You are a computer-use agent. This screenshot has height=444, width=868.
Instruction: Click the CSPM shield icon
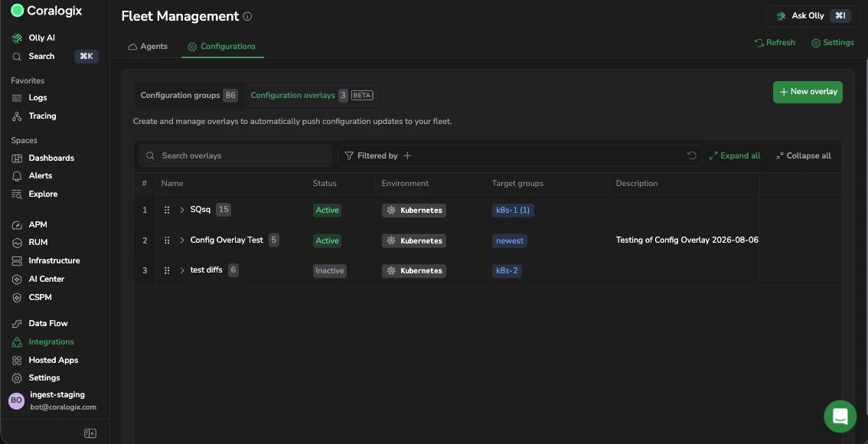pyautogui.click(x=17, y=297)
